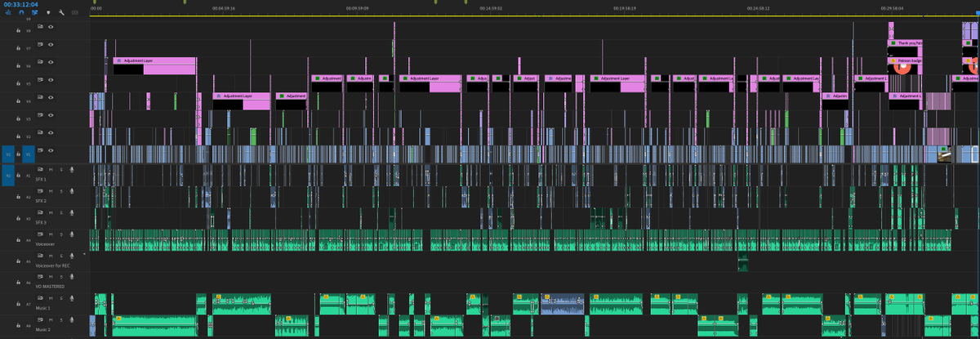Enable voice-over record on SFX 1

click(x=72, y=170)
